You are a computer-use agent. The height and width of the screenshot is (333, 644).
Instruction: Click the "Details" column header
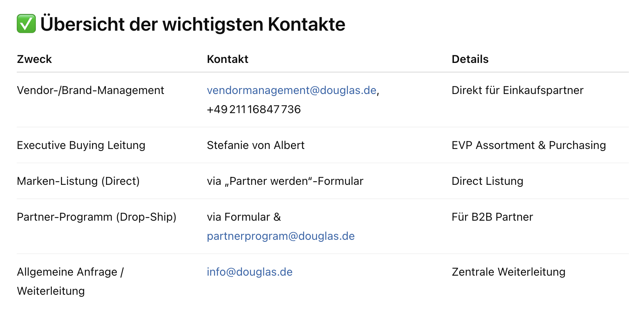pos(470,59)
